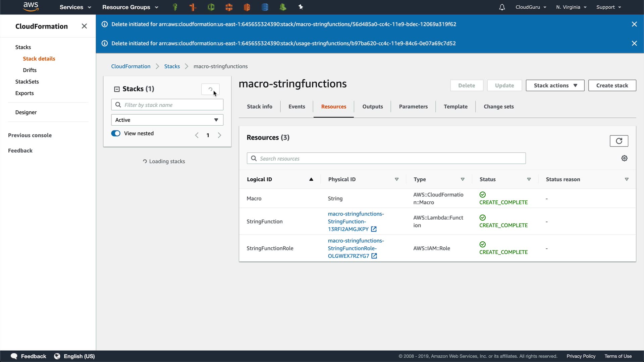Click the pin shortcut icon in navbar
644x362 pixels.
click(x=301, y=7)
